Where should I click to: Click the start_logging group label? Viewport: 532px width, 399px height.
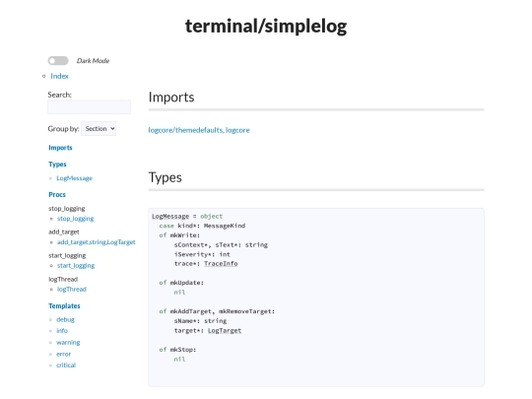coord(67,255)
